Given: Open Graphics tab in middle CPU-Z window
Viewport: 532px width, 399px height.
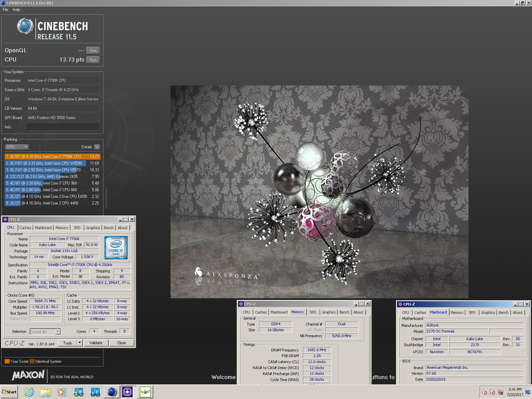Looking at the screenshot, I should [x=329, y=312].
